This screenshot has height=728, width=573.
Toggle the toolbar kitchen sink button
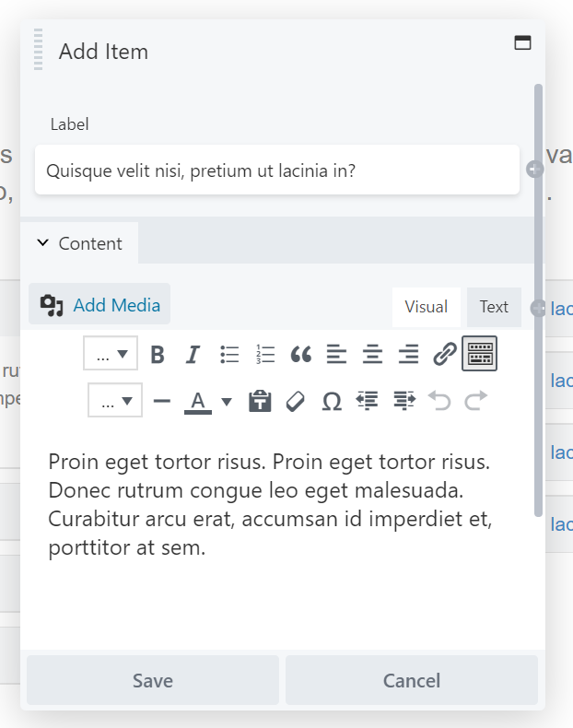[x=479, y=354]
